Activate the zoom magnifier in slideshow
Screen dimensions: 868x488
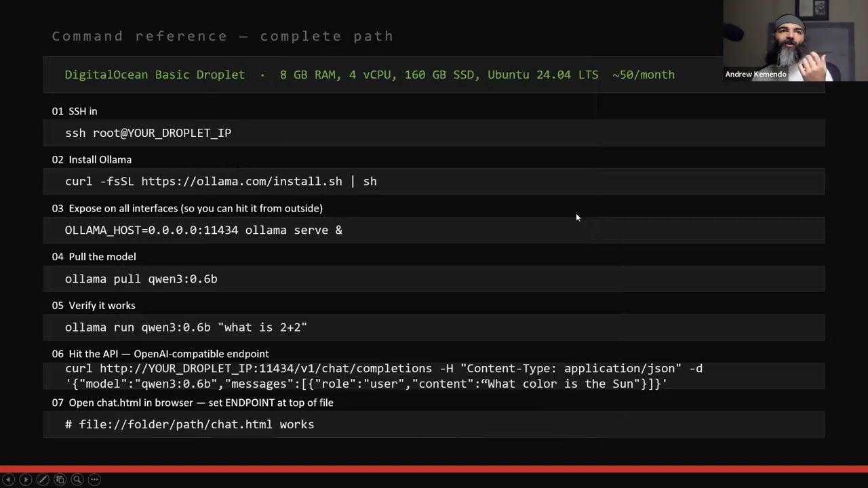pos(77,480)
